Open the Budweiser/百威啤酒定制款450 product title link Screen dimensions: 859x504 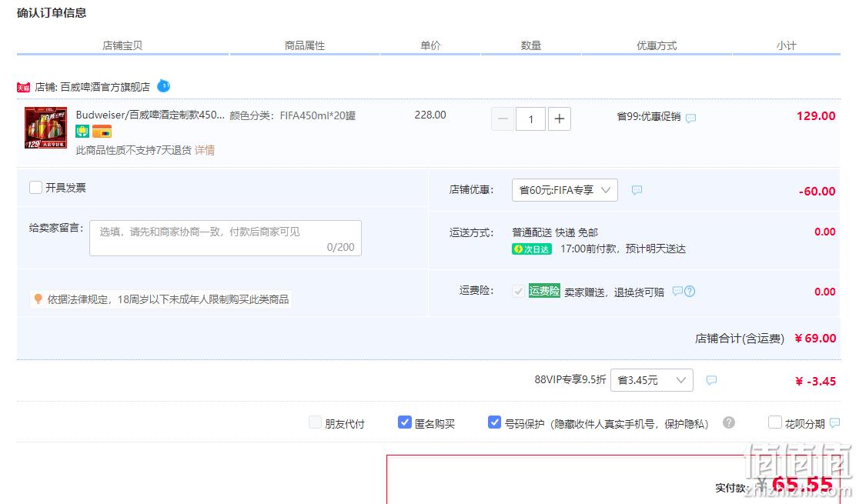point(150,115)
